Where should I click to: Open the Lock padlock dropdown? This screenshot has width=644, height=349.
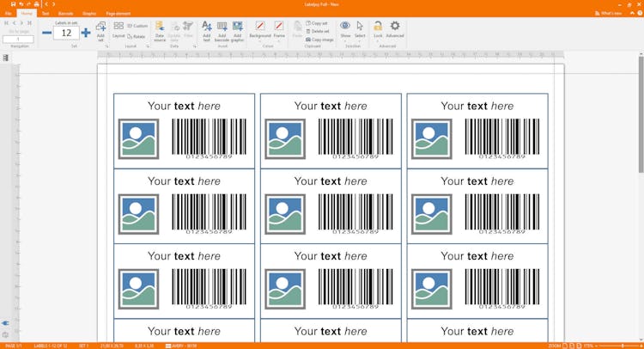[x=378, y=30]
